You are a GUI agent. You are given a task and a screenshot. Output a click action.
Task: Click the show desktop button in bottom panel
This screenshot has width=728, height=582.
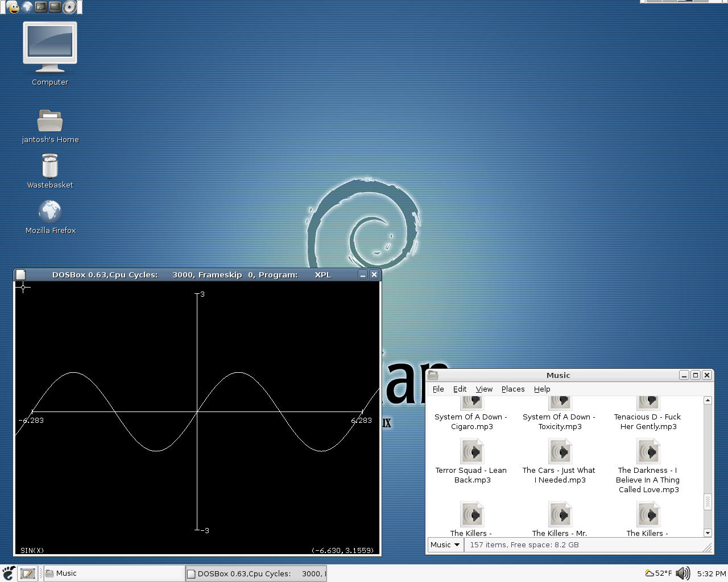(27, 573)
